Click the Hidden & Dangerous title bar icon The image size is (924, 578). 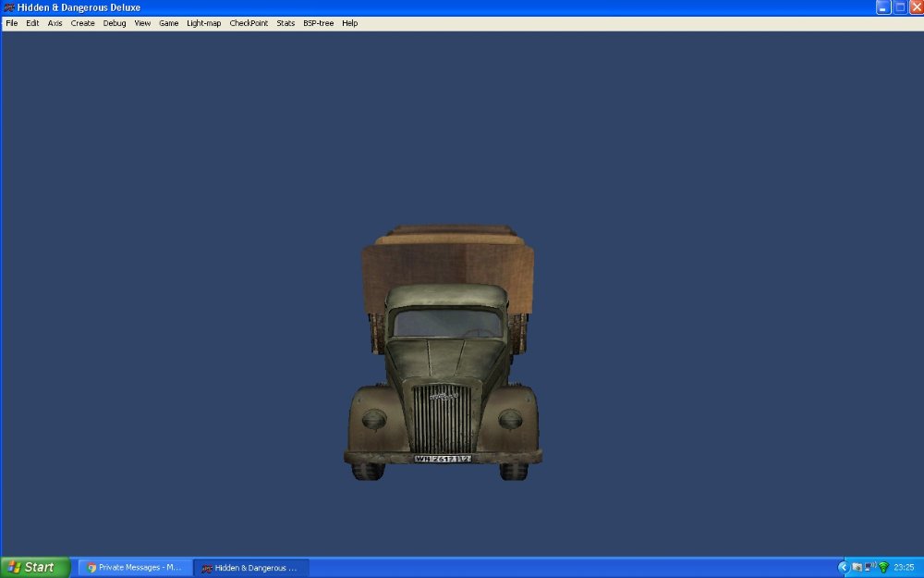9,7
